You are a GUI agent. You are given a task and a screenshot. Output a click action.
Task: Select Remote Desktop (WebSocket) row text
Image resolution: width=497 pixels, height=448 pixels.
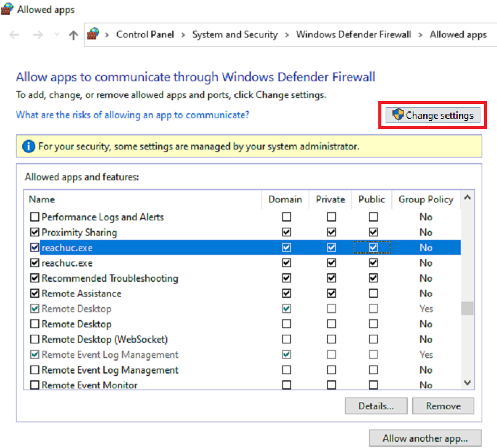tap(105, 340)
